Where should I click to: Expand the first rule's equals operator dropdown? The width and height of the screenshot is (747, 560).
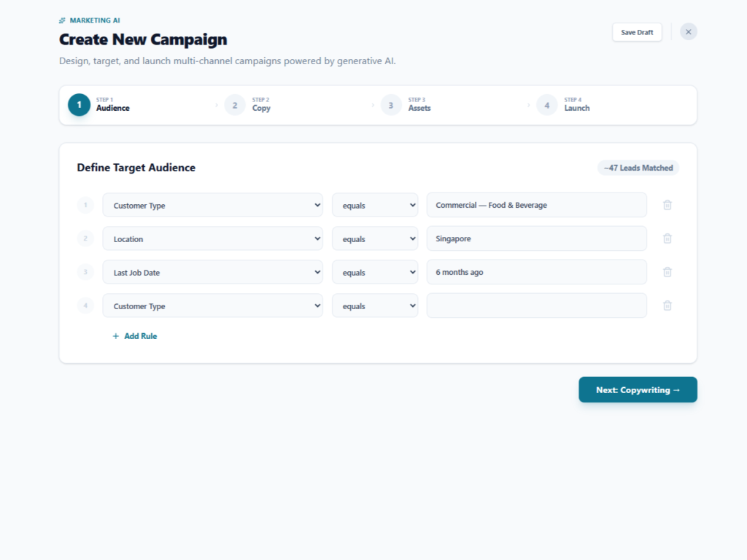tap(374, 205)
